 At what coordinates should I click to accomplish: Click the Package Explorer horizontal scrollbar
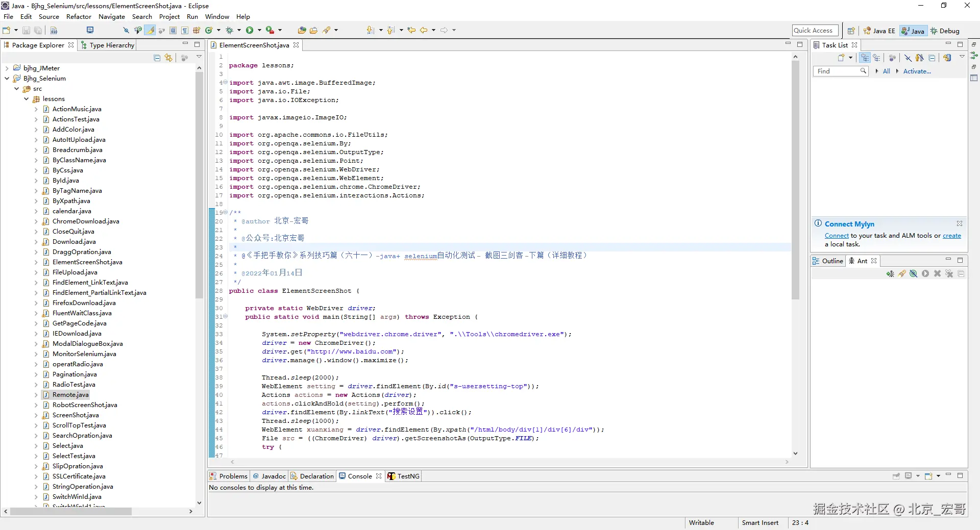tap(70, 511)
